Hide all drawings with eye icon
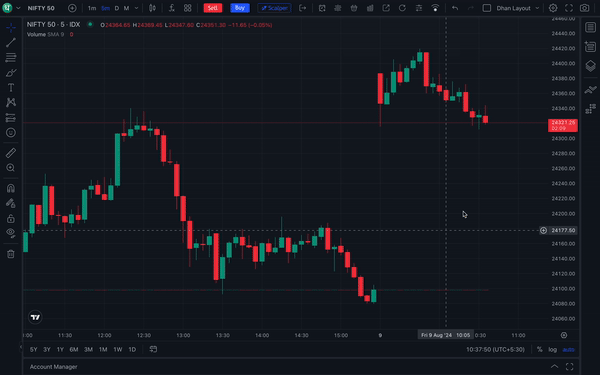 pyautogui.click(x=11, y=232)
